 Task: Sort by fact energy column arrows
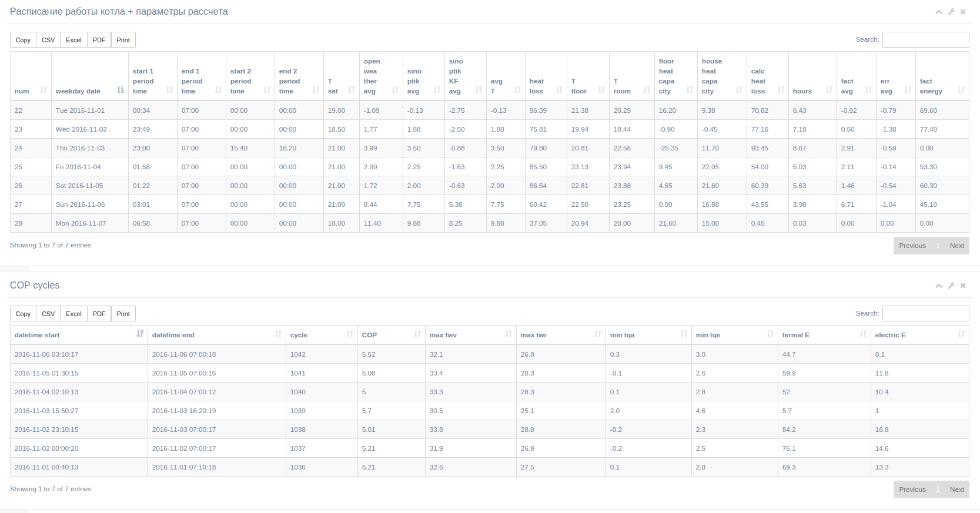[x=961, y=90]
